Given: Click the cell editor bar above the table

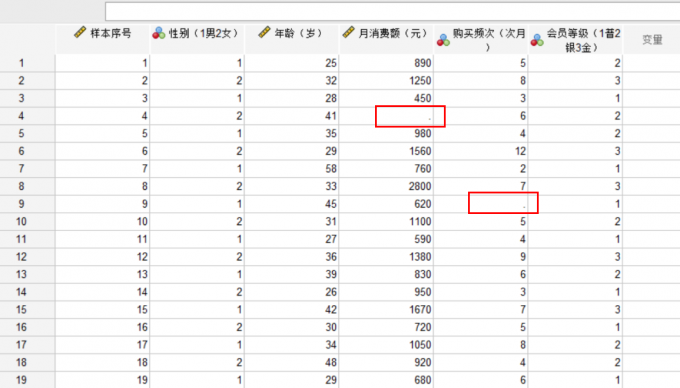Looking at the screenshot, I should [392, 12].
